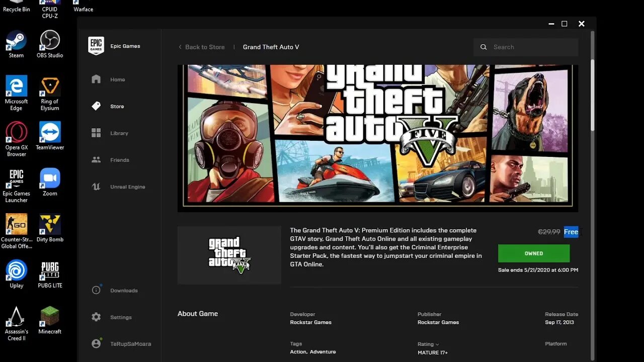Click the Action tag link
This screenshot has width=644, height=362.
(298, 352)
